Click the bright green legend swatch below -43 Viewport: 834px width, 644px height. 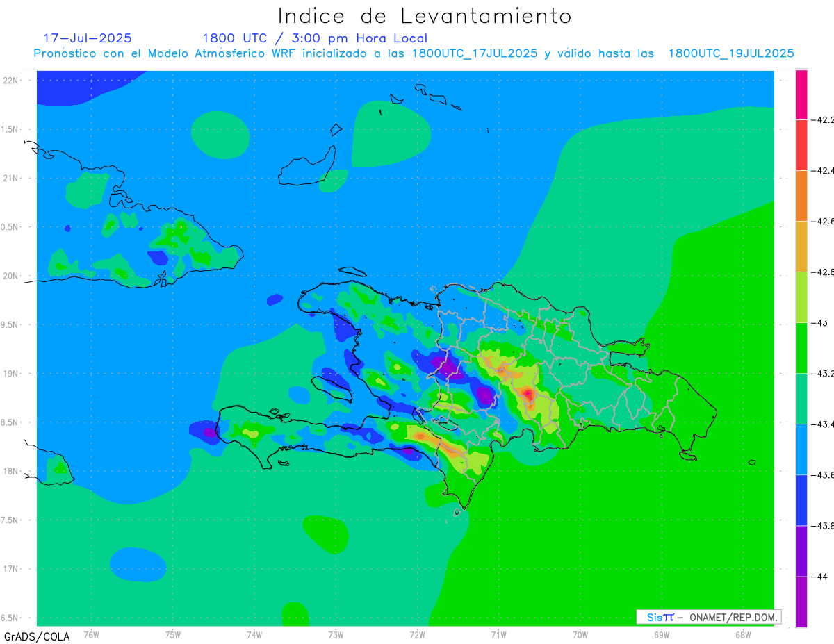click(801, 347)
